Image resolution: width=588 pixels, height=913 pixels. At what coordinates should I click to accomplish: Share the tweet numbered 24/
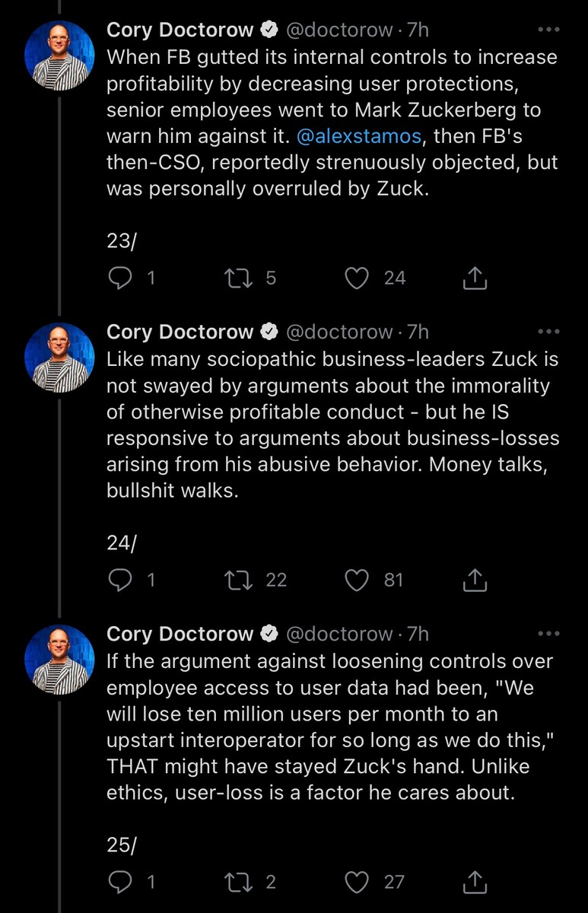pos(475,581)
